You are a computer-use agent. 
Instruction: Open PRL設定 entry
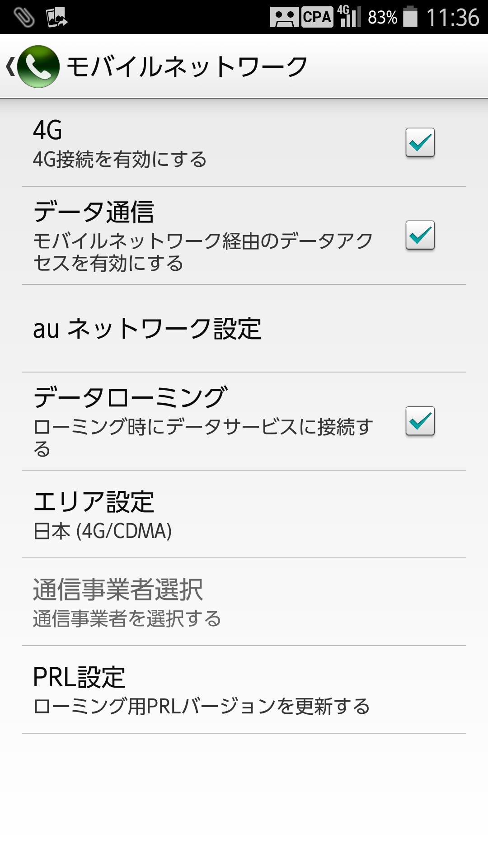click(244, 690)
